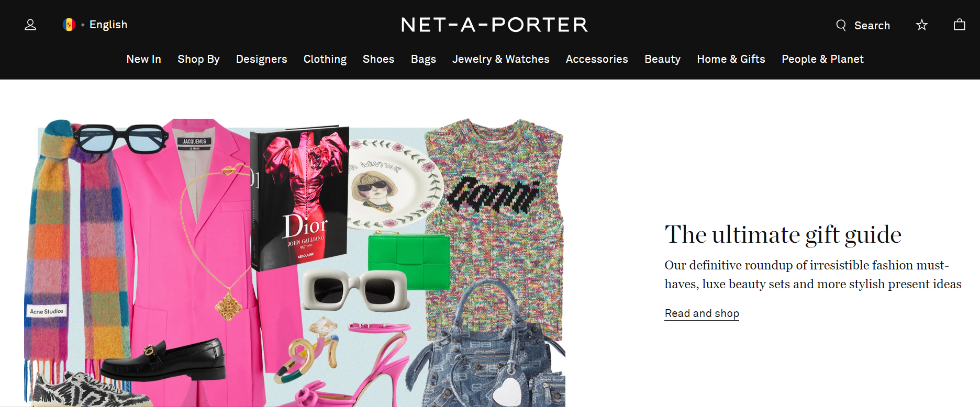Screen dimensions: 980x407
Task: Open the account profile icon
Action: click(x=30, y=25)
